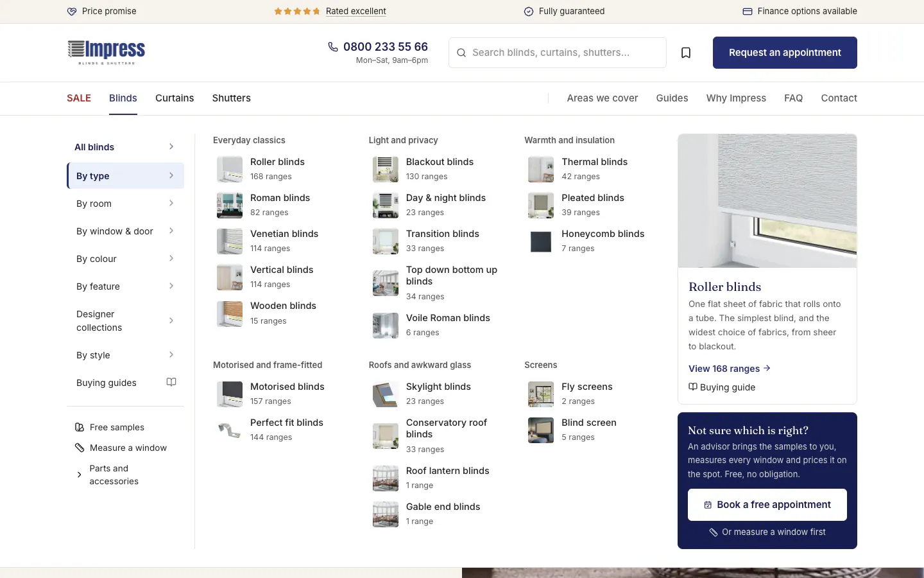924x578 pixels.
Task: Open the SALE menu item
Action: [x=79, y=98]
